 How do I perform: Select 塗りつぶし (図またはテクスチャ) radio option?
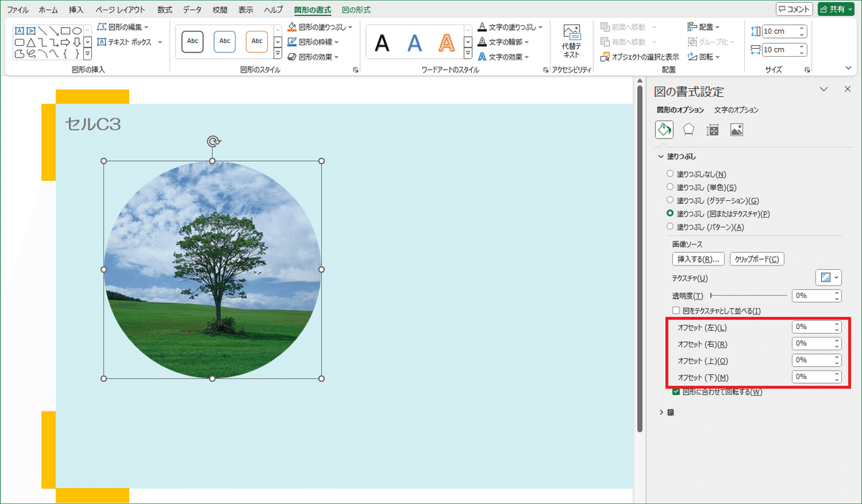pos(670,213)
